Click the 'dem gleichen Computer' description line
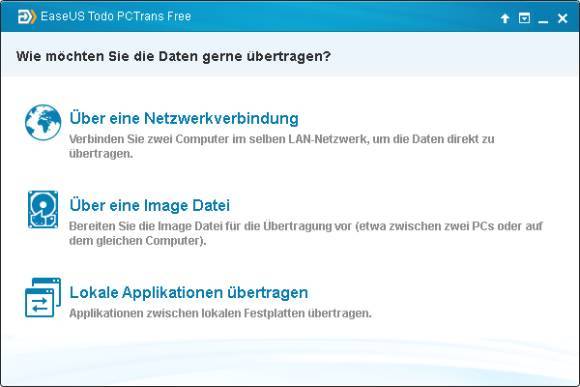The image size is (580, 387). pos(137,241)
